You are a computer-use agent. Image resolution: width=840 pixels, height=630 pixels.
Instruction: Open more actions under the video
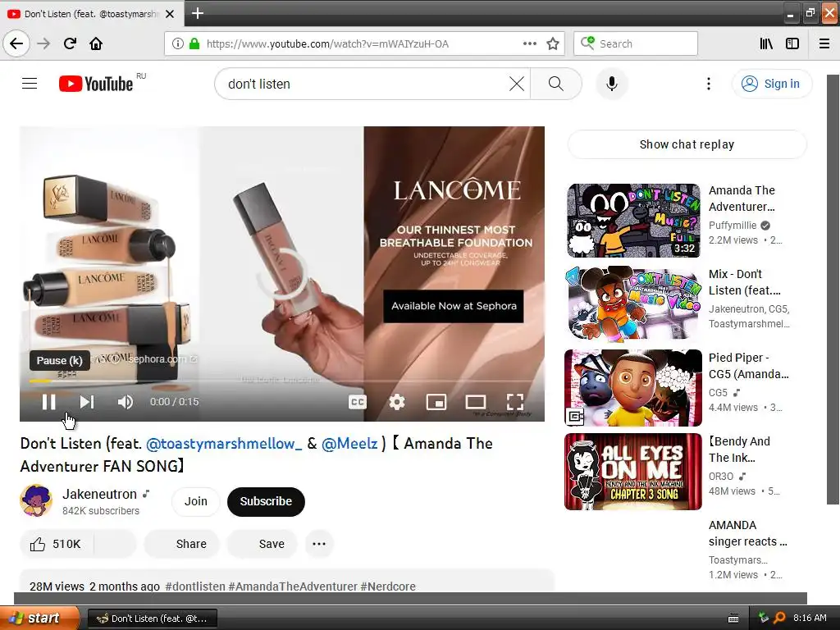tap(319, 544)
